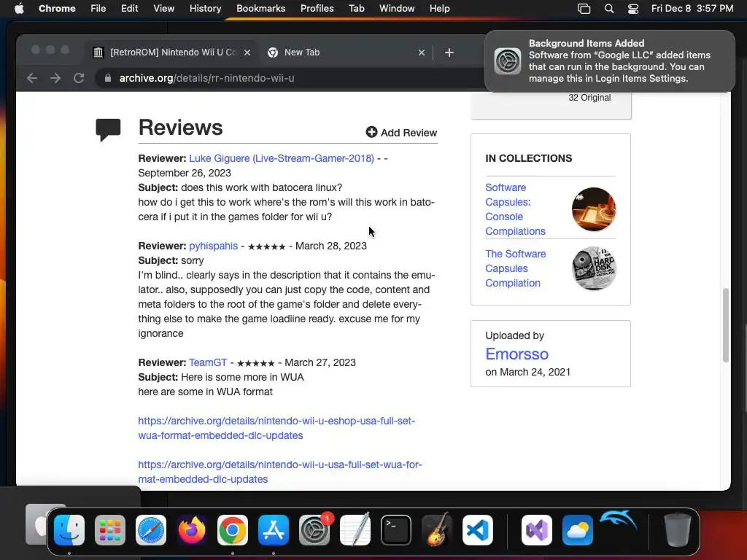Click the Chrome icon in the dock
Screen dimensions: 747x560
click(233, 529)
